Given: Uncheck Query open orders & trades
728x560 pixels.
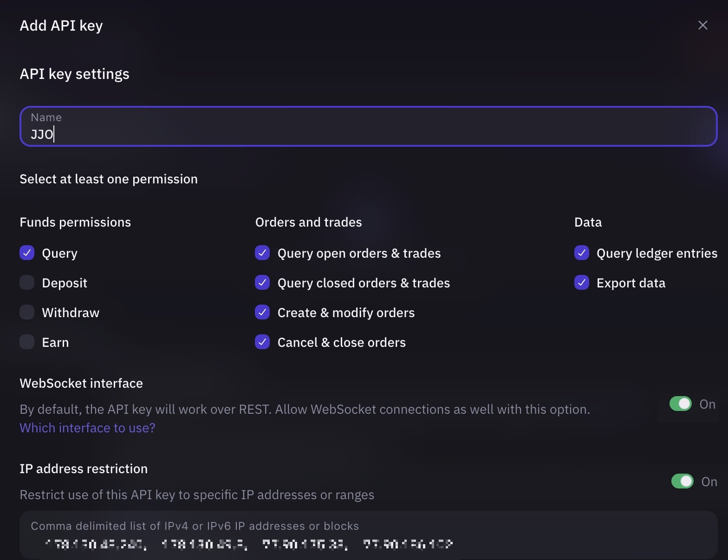Looking at the screenshot, I should click(x=262, y=253).
